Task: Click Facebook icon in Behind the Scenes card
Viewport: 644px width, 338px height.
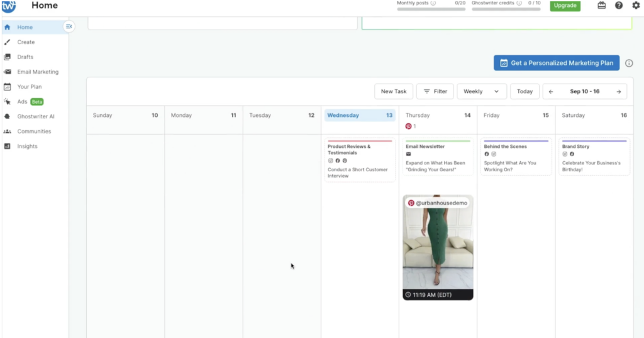Action: tap(487, 154)
